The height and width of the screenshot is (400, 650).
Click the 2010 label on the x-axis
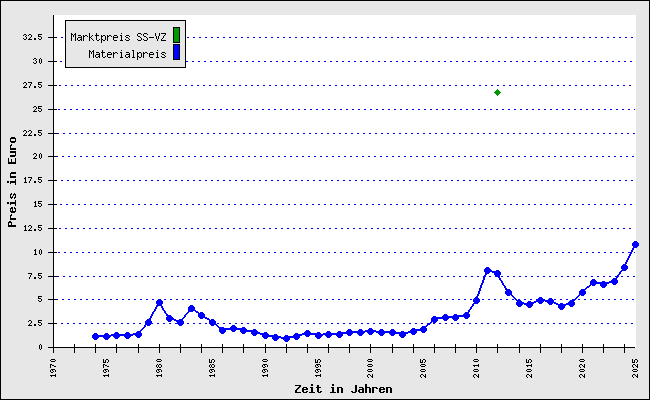click(x=476, y=369)
